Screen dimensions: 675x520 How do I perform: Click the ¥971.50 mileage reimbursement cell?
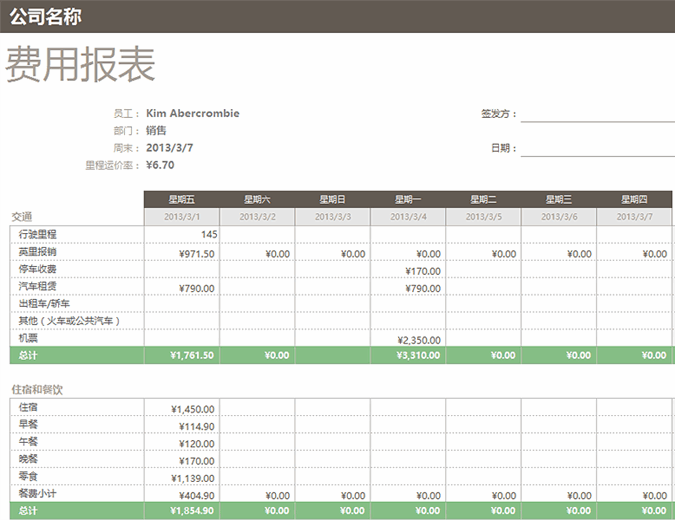tap(181, 254)
